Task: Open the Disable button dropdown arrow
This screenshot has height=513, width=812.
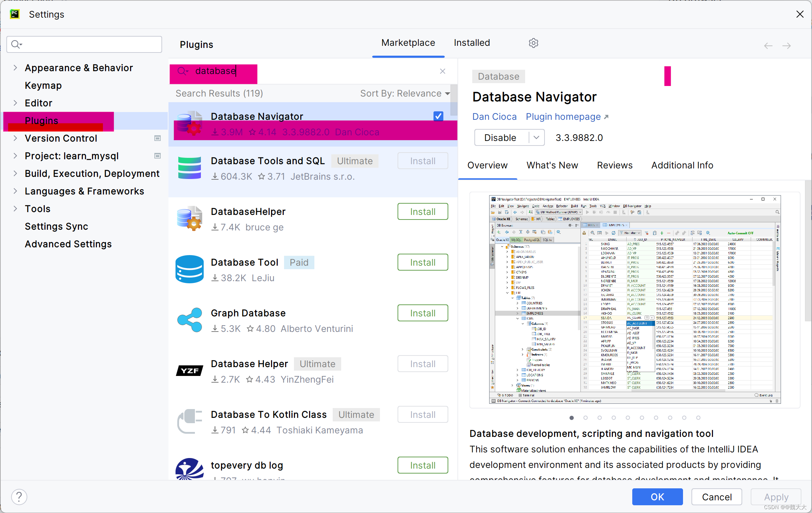Action: click(x=536, y=137)
